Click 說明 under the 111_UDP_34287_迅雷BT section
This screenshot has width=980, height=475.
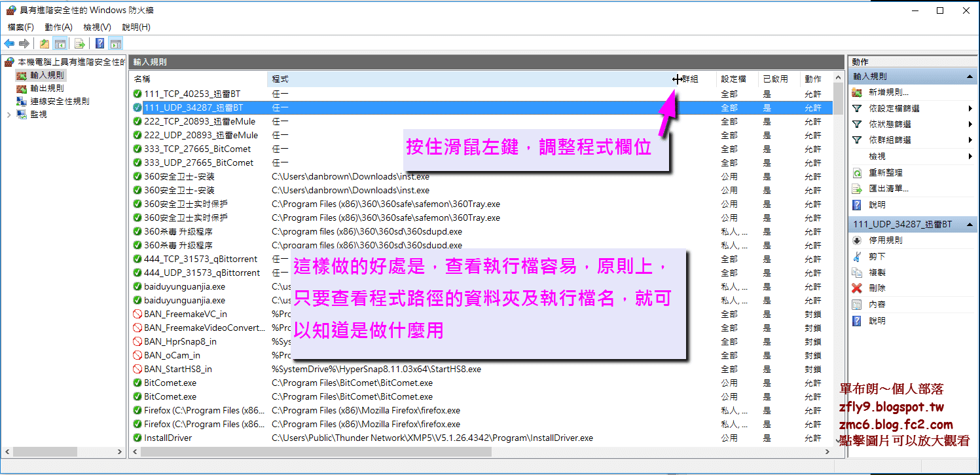(877, 321)
